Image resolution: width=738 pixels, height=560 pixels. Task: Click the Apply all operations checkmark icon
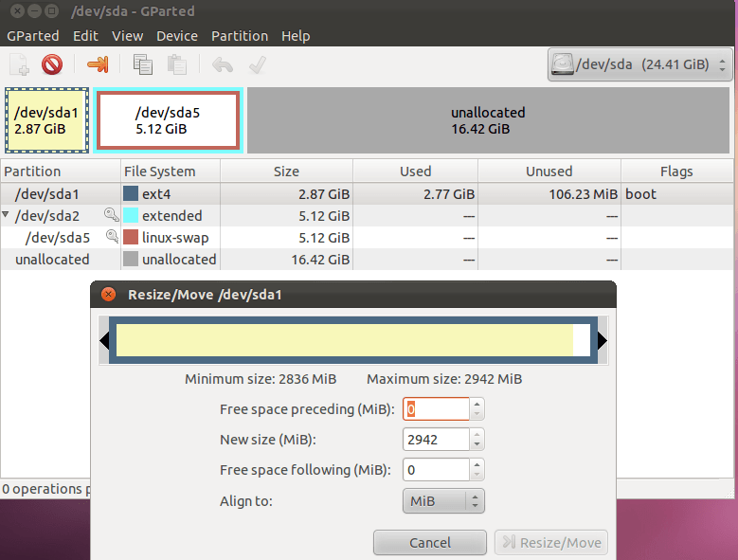(x=256, y=64)
